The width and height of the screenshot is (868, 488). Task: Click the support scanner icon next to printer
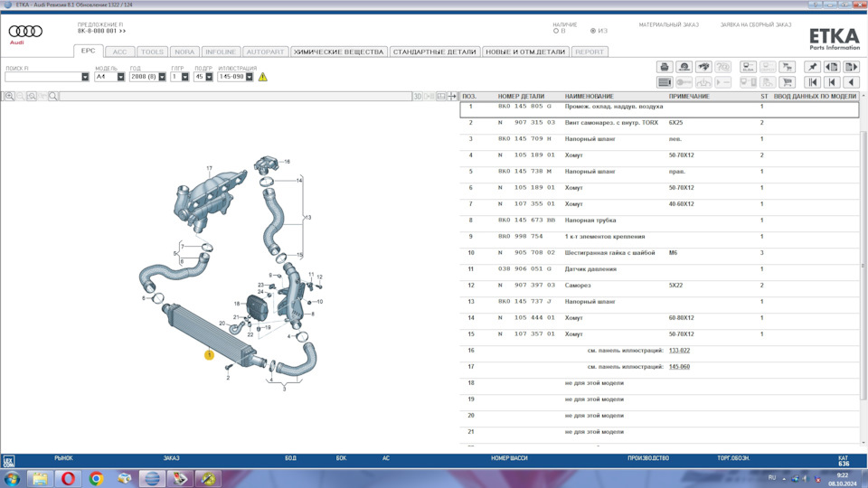pos(684,67)
